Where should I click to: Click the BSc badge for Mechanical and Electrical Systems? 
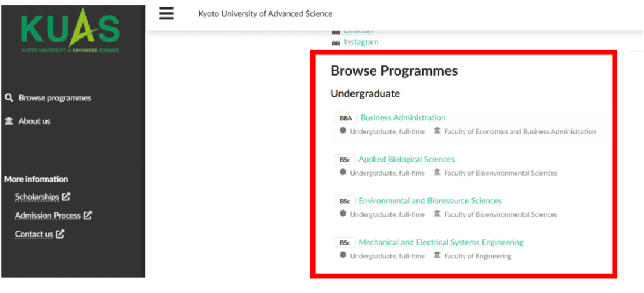coord(345,243)
